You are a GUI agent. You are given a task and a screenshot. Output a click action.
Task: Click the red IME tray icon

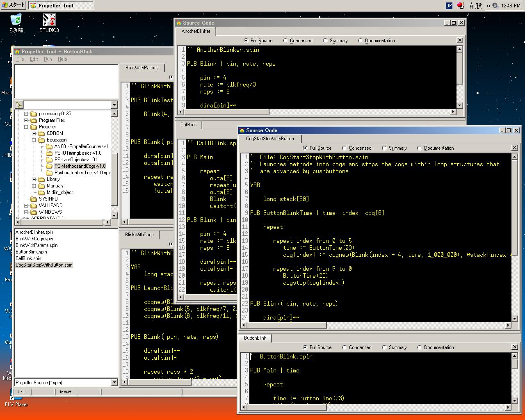(x=461, y=5)
